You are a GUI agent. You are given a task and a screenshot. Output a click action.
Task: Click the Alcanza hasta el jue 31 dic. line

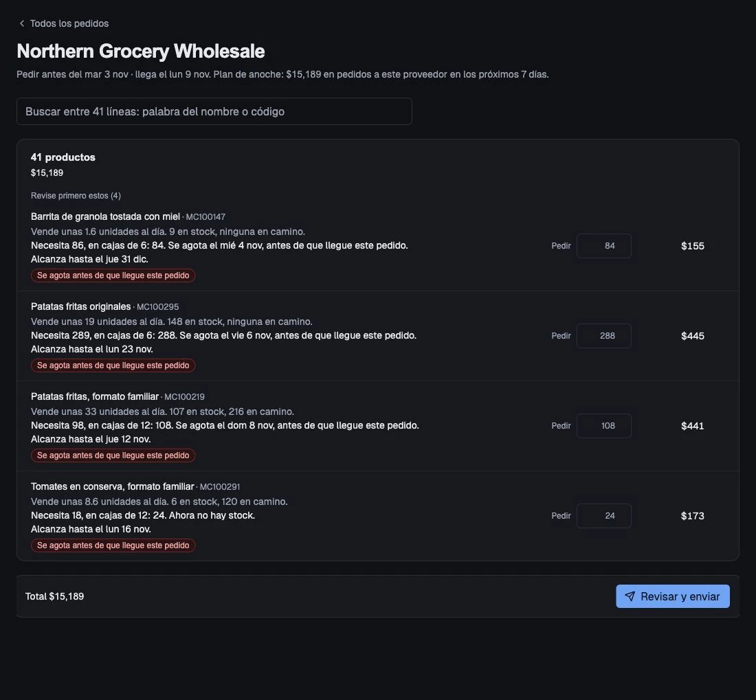(89, 259)
